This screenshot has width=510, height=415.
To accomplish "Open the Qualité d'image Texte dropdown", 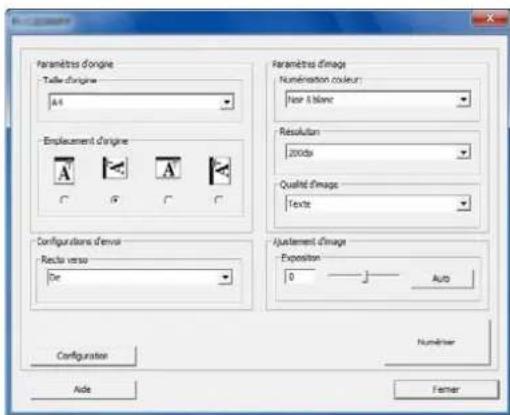I will [378, 204].
